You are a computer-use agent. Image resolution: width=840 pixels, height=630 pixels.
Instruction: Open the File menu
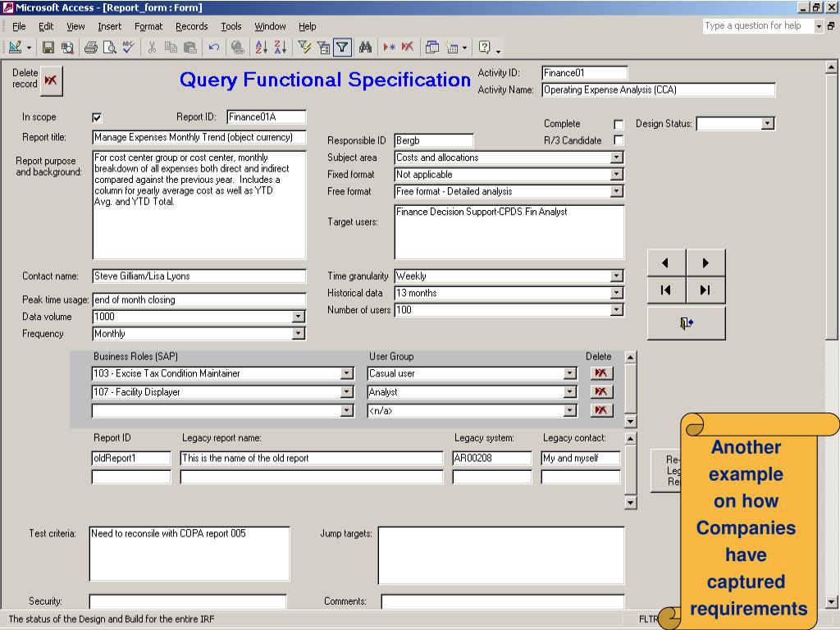(19, 26)
